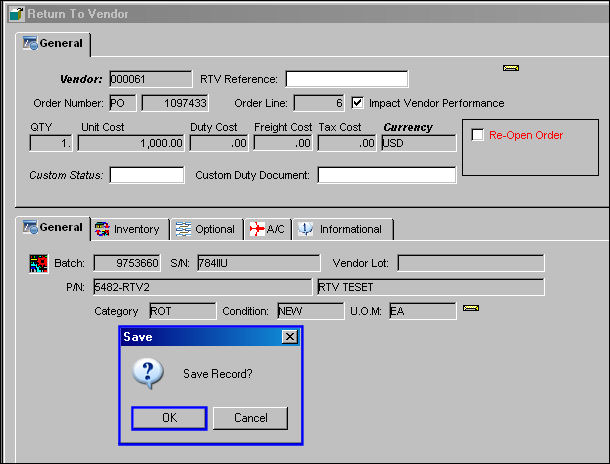Click the Category field ROT
This screenshot has width=610, height=464.
(183, 311)
